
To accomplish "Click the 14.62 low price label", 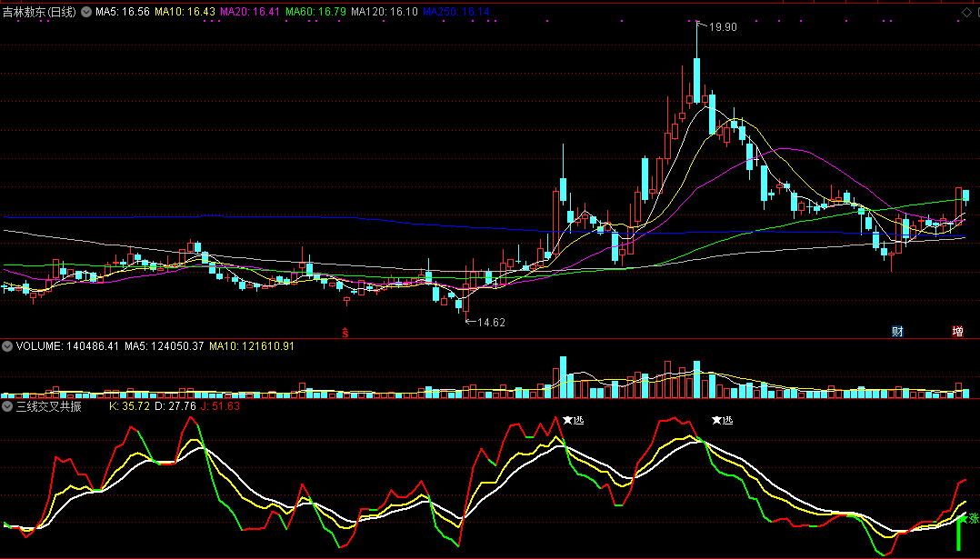I will [491, 323].
